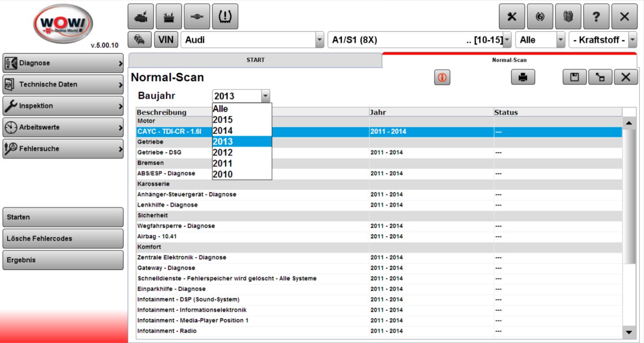
Task: Click the connector plug icon in toolbar
Action: (197, 16)
